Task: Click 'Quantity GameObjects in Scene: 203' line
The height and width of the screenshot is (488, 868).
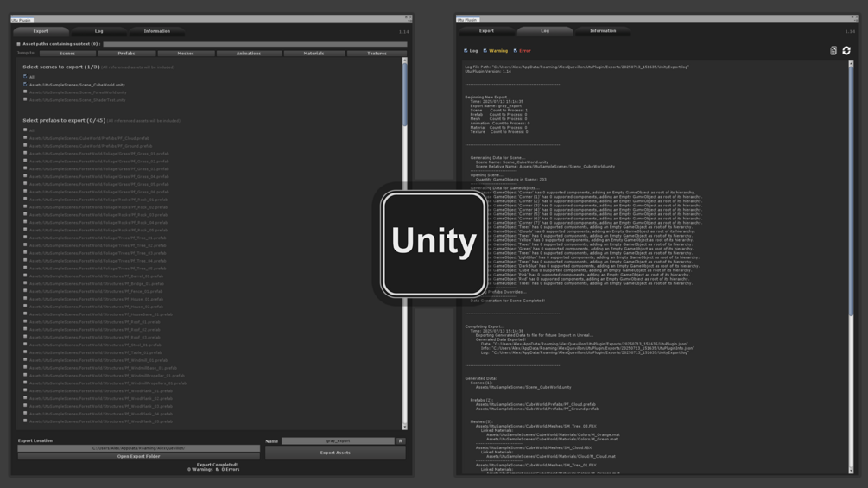Action: tap(511, 180)
